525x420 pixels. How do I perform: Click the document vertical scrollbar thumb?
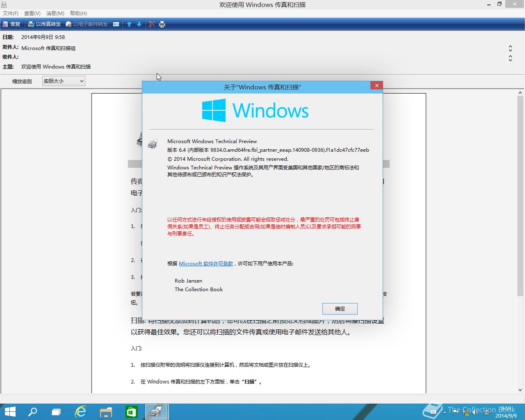520,196
